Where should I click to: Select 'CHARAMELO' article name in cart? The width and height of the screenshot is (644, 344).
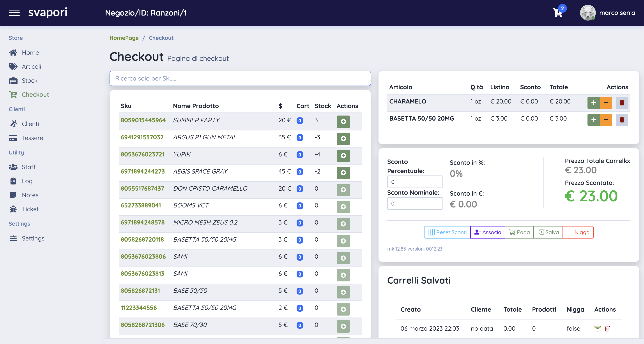point(407,101)
